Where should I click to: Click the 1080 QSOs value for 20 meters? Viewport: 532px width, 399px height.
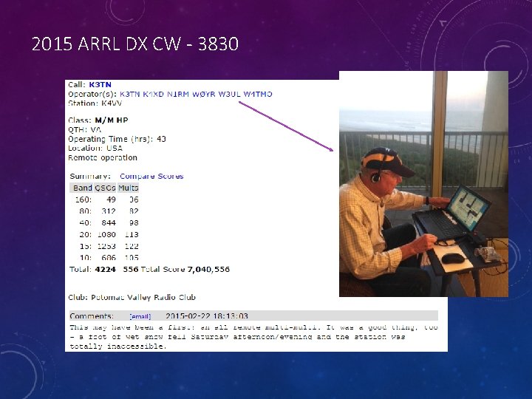(x=106, y=234)
